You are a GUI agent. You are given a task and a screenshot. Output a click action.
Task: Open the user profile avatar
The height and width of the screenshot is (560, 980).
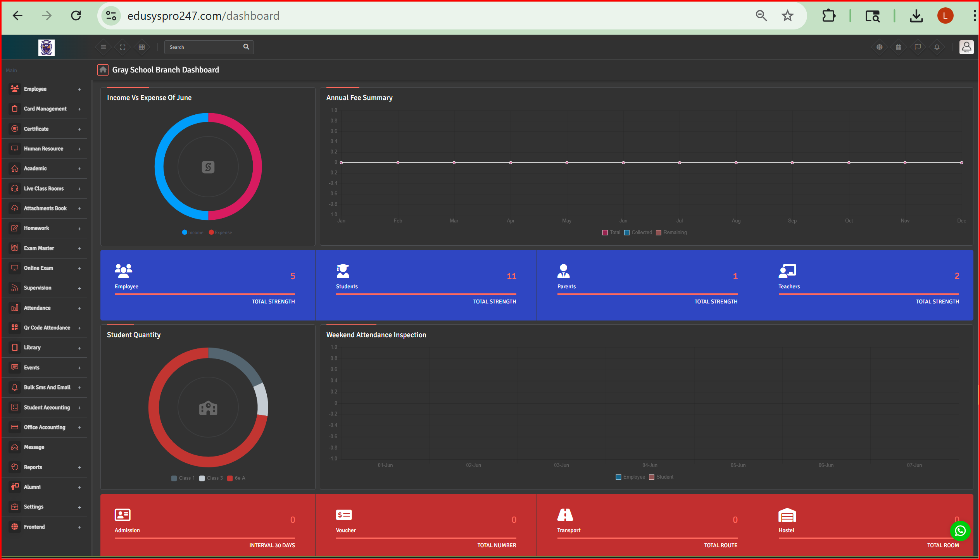pos(966,47)
